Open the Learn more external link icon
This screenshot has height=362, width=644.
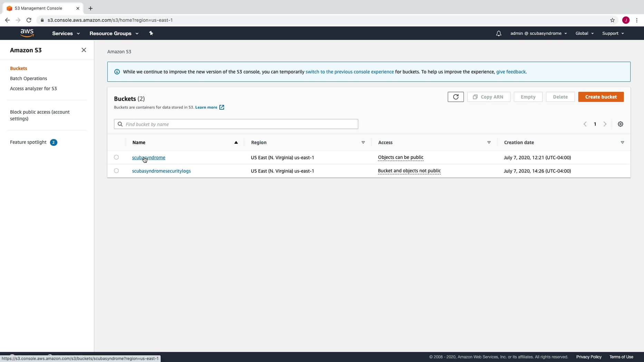(x=222, y=107)
